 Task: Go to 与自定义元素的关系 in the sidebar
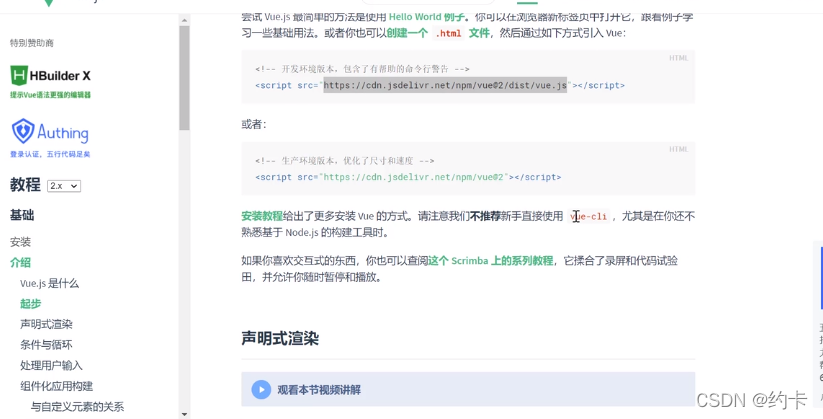coord(77,406)
